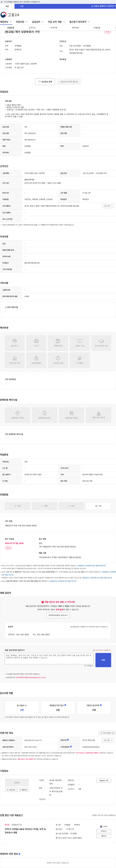Image resolution: width=116 pixels, height=868 pixels.
Task: Select the 주택자금 지원 welfare icon
Action: click(x=15, y=360)
